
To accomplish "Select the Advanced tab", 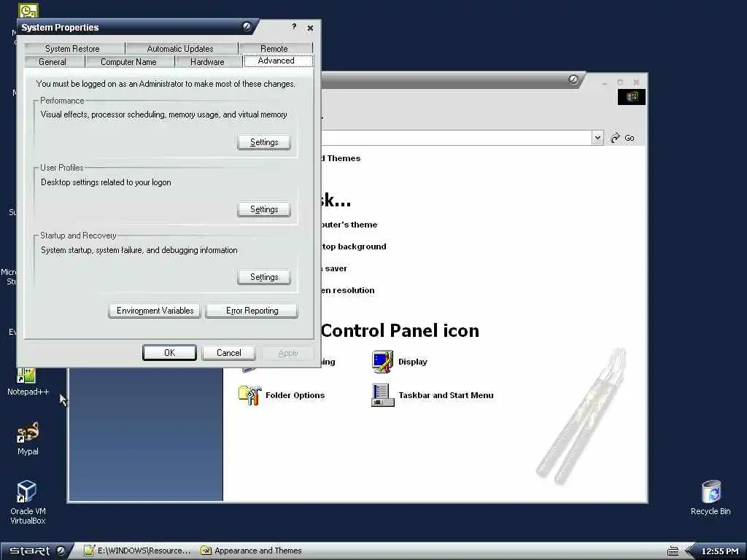I will [276, 61].
